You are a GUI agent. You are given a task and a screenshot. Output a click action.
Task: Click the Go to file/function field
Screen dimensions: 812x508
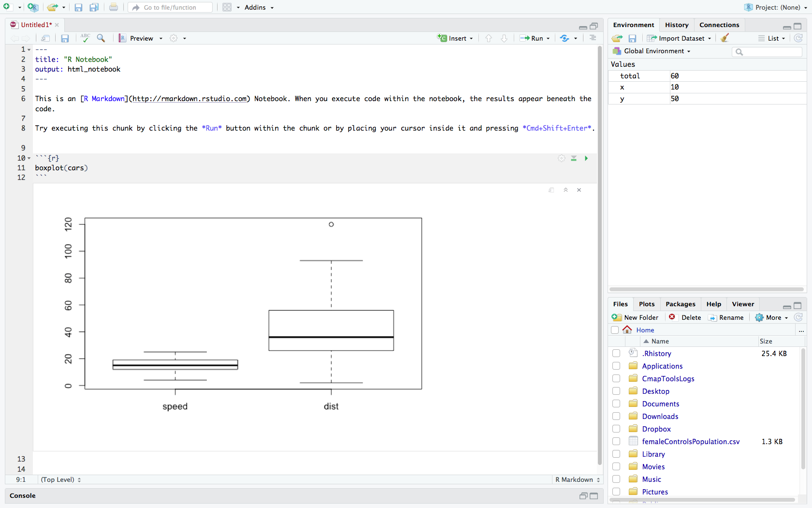[x=170, y=7]
